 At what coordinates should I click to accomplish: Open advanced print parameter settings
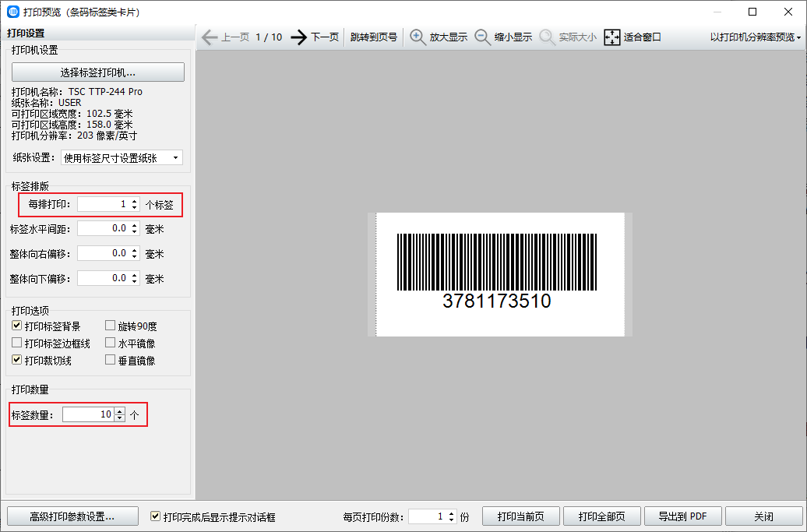(72, 516)
